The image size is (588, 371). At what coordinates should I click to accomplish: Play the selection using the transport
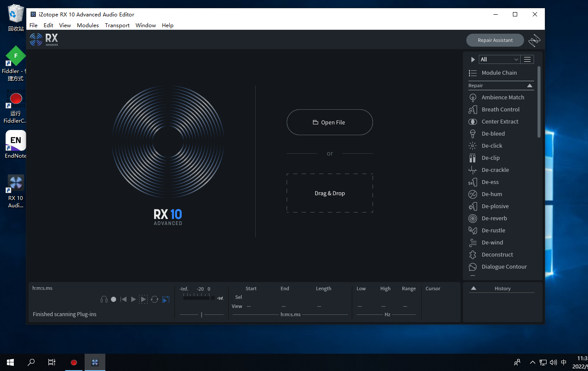point(143,299)
